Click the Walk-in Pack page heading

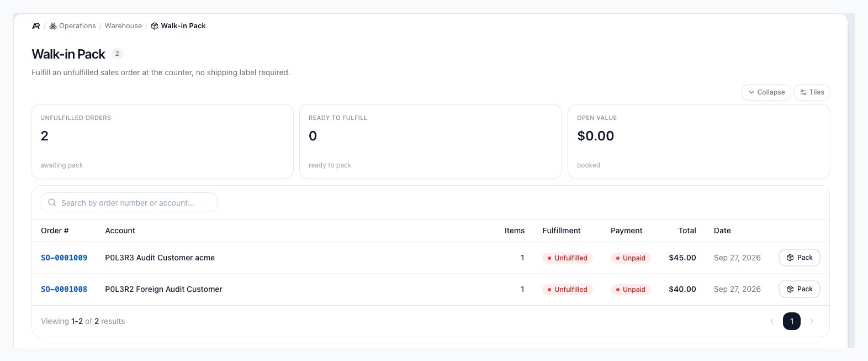point(68,54)
